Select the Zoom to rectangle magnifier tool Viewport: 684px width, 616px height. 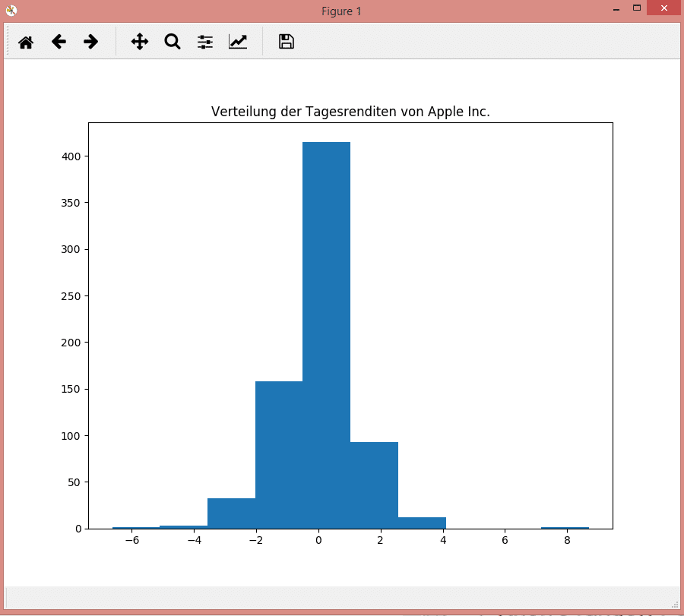tap(173, 42)
